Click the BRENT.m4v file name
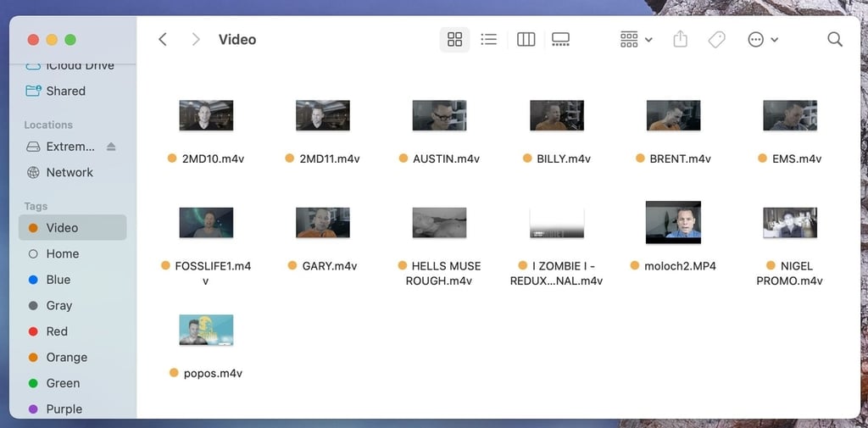 tap(680, 158)
